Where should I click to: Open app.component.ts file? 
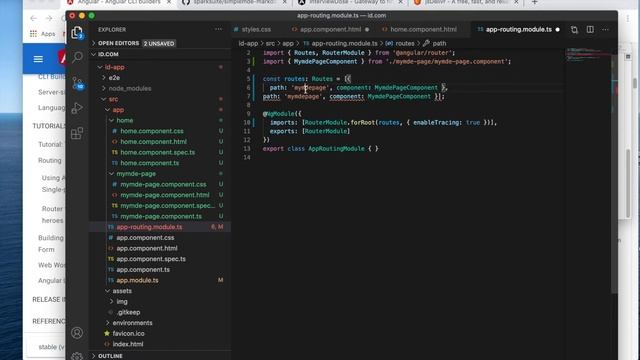click(143, 269)
